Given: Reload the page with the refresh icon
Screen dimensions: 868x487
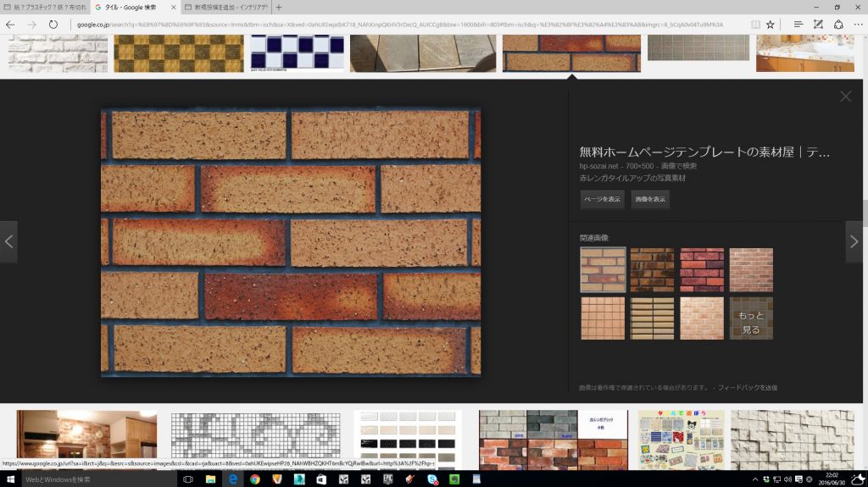Looking at the screenshot, I should click(53, 25).
